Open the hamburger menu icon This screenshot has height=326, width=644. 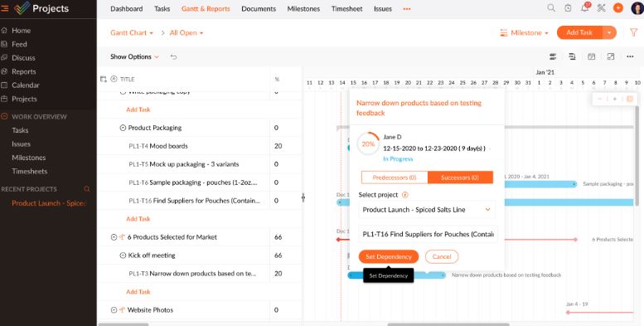tap(4, 8)
